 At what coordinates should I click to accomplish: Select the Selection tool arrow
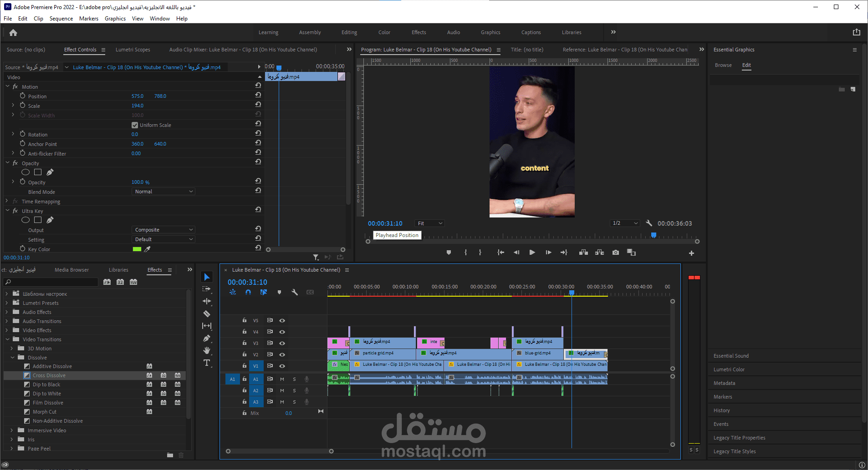tap(207, 277)
